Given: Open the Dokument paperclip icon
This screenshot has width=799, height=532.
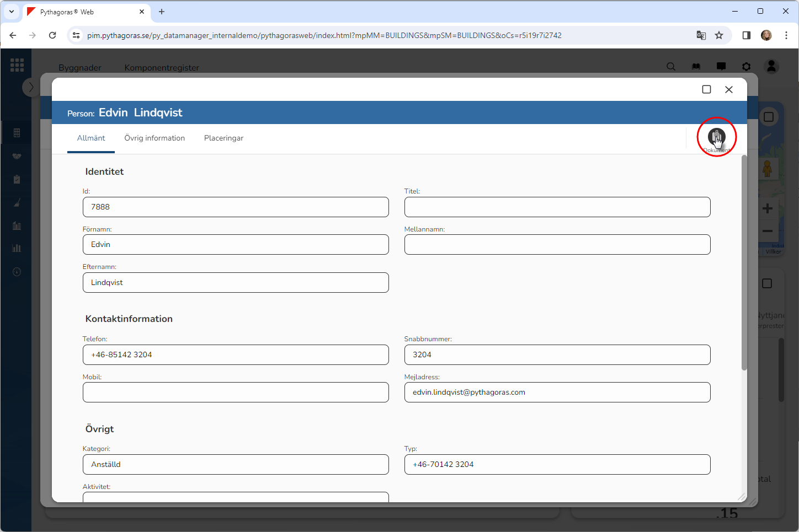Looking at the screenshot, I should (716, 136).
